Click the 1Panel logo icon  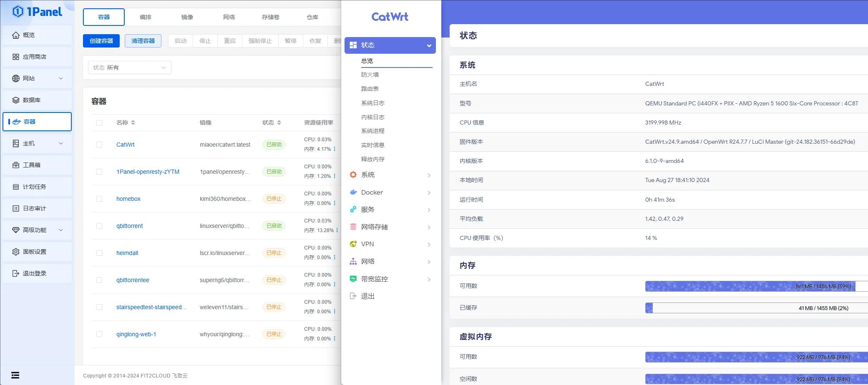(18, 11)
